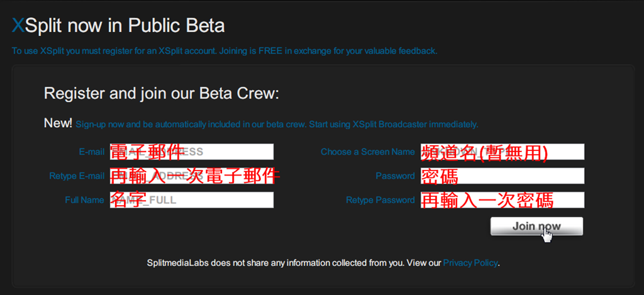Click the 'SplitmediaLabs does not share' notice text
Image resolution: width=644 pixels, height=295 pixels.
293,263
